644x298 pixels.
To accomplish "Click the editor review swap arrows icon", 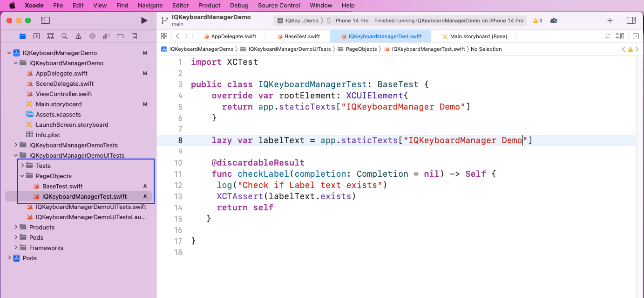I will pyautogui.click(x=607, y=36).
